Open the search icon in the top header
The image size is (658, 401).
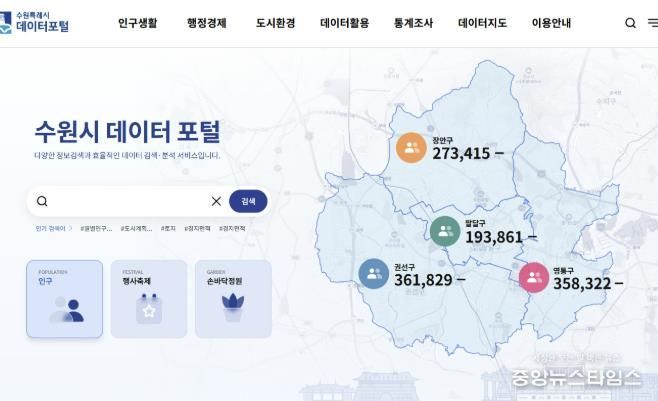click(x=630, y=23)
